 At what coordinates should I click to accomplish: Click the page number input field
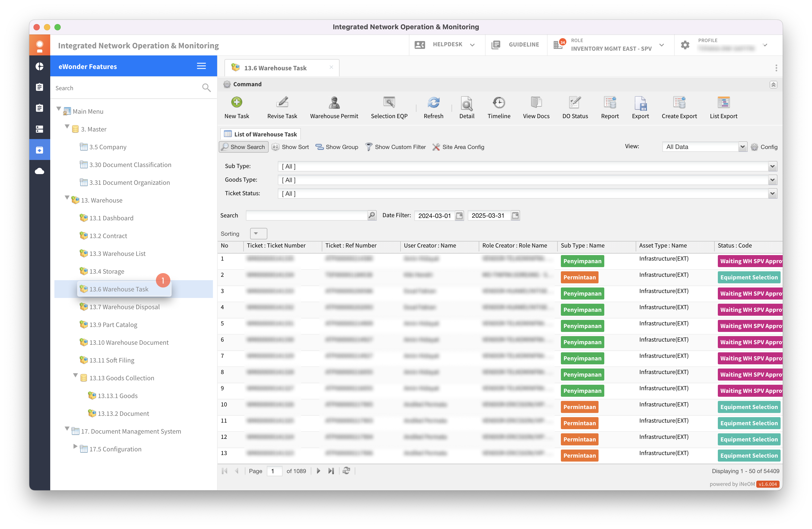pos(274,471)
